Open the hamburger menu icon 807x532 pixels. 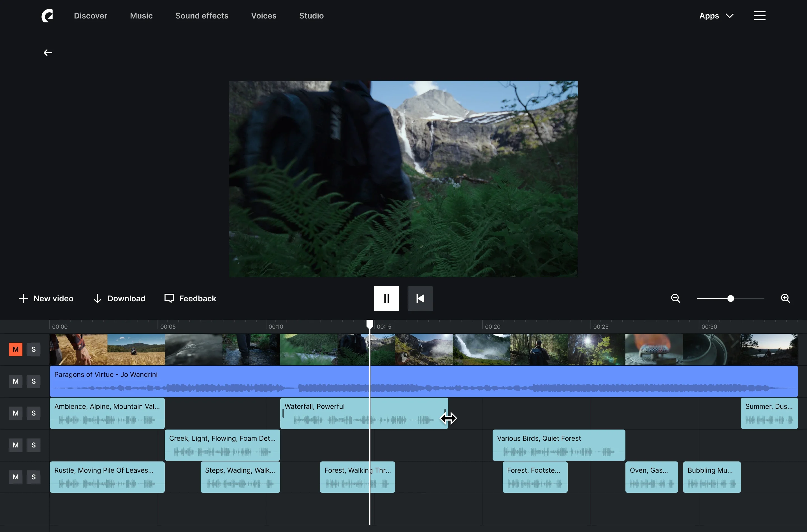(x=759, y=16)
